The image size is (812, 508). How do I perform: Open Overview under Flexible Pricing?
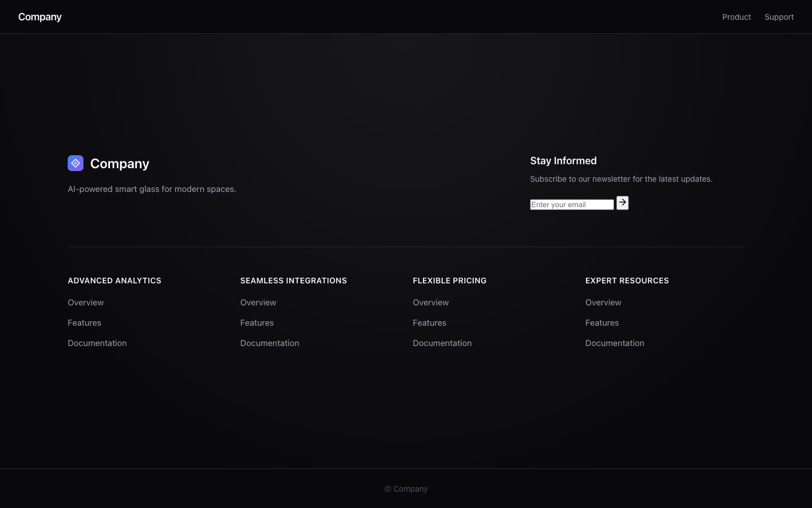click(x=431, y=303)
